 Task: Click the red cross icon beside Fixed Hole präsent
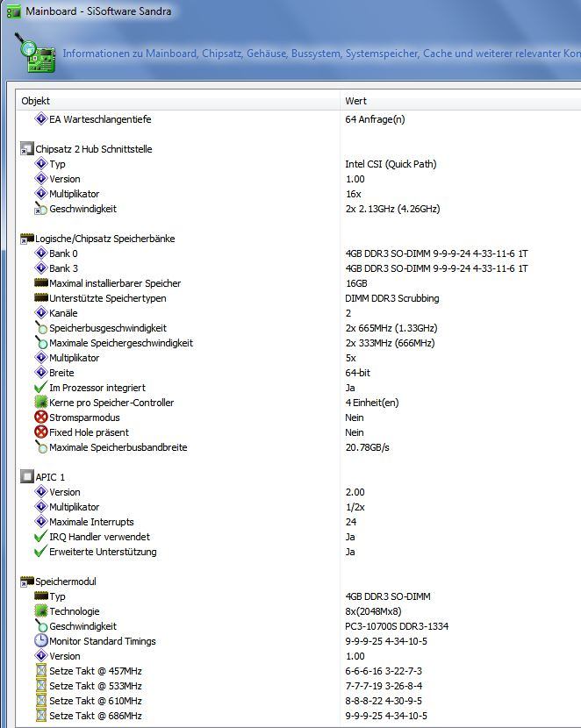41,432
